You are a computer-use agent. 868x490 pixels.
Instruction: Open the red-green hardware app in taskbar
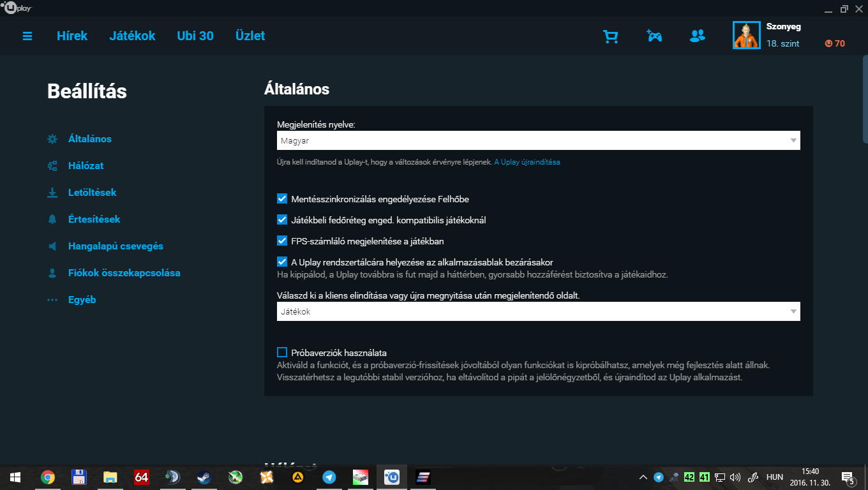361,477
